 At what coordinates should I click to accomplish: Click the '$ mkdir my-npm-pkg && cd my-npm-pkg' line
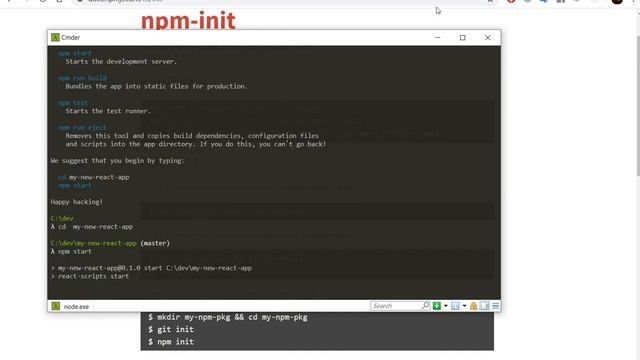point(228,317)
